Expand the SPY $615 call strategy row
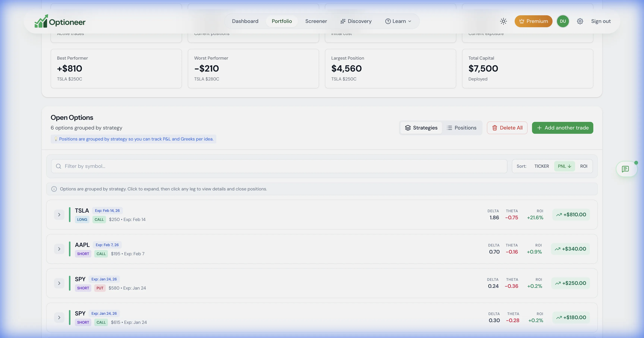The height and width of the screenshot is (338, 644). point(59,318)
